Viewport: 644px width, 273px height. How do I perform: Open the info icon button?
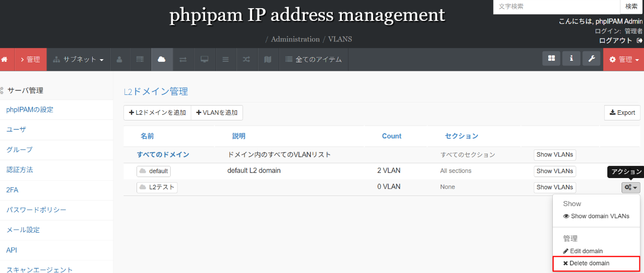point(571,59)
